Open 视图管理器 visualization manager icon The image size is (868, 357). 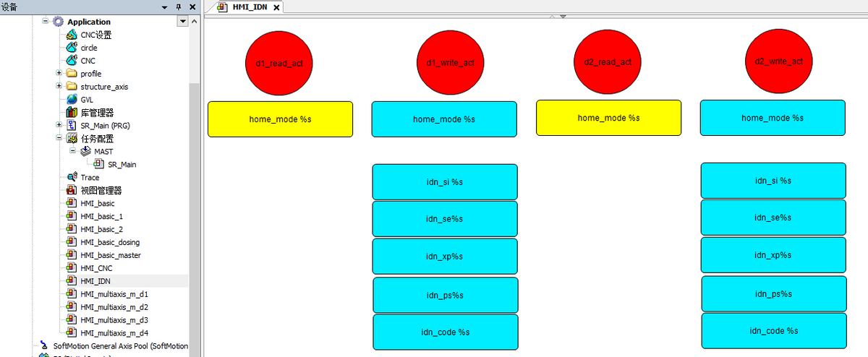(72, 190)
